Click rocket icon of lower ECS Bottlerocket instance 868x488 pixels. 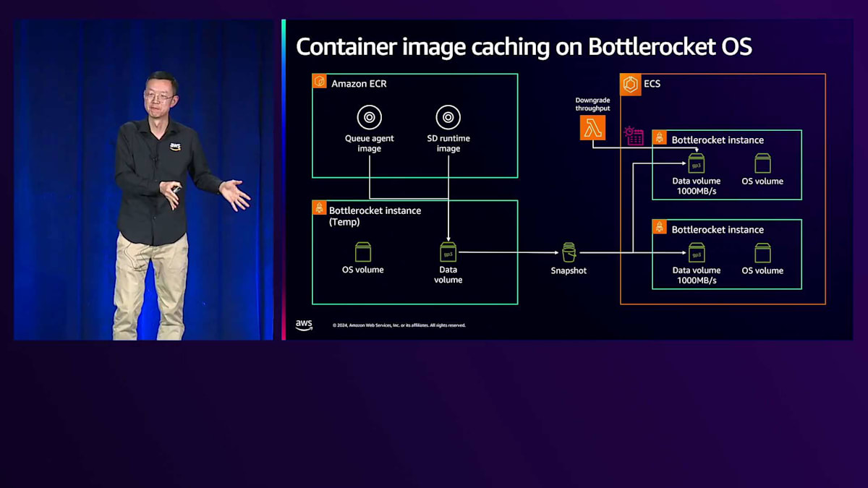[x=659, y=226]
